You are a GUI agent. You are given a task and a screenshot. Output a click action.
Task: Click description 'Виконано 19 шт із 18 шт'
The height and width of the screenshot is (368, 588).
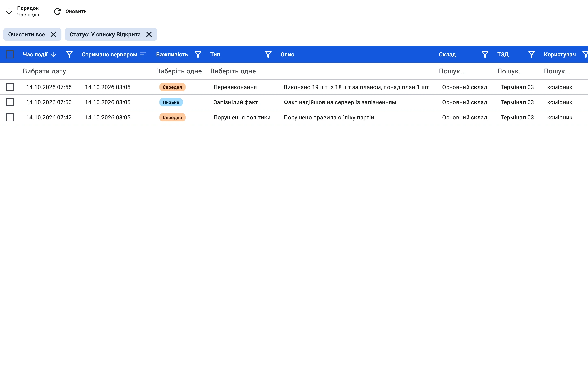coord(356,87)
